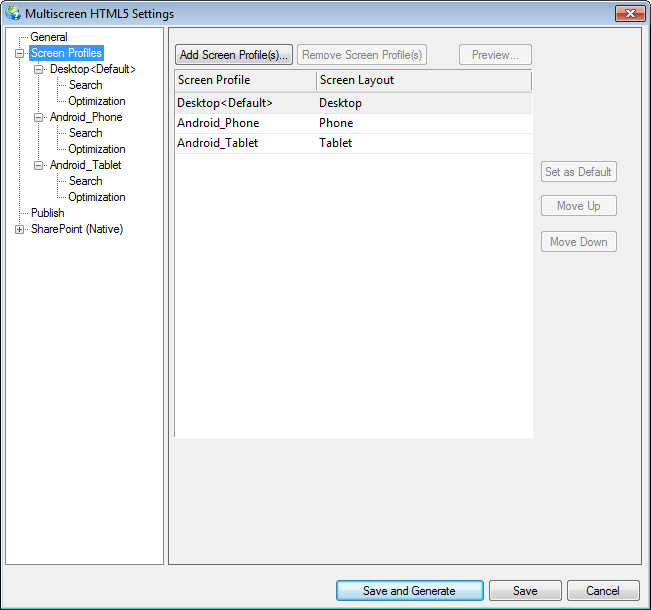
Task: Click Save and Generate
Action: (x=409, y=591)
